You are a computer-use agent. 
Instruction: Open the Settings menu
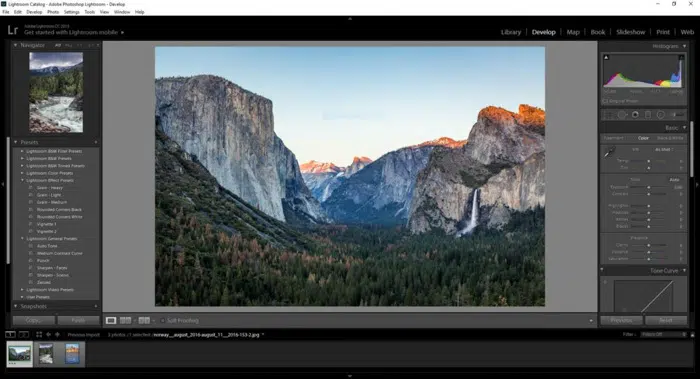pos(71,12)
